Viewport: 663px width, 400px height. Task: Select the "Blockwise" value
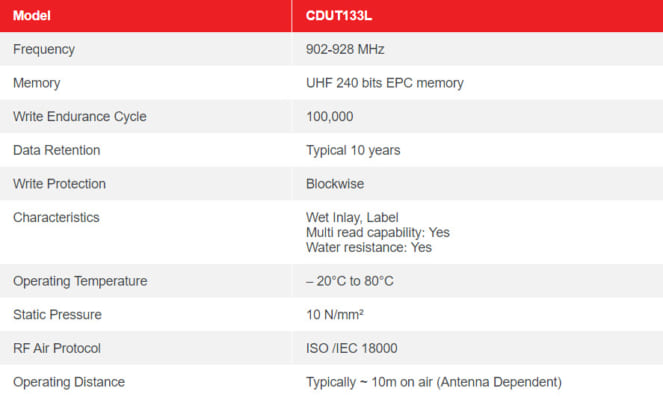click(335, 184)
